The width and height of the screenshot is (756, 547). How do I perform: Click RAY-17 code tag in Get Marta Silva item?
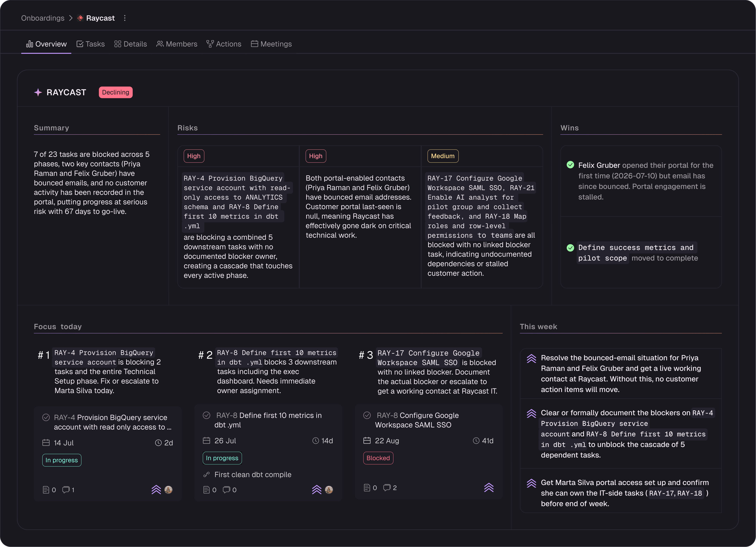pyautogui.click(x=661, y=493)
